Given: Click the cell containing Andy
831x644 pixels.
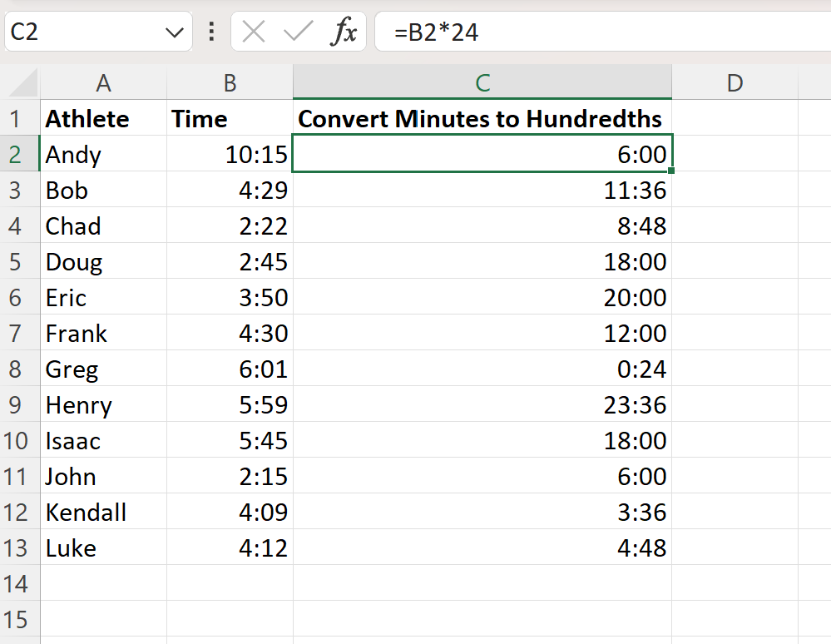Looking at the screenshot, I should pos(103,155).
